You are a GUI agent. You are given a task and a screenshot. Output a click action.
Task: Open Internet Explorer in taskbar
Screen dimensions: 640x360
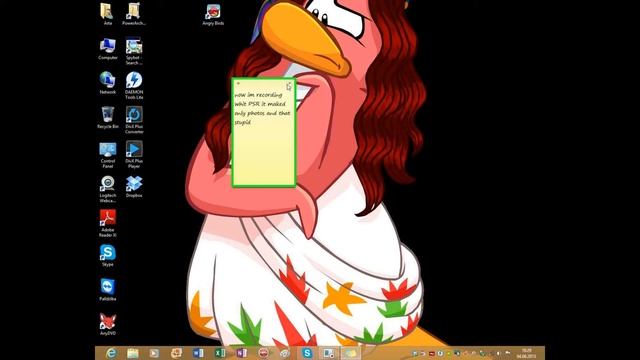click(111, 353)
